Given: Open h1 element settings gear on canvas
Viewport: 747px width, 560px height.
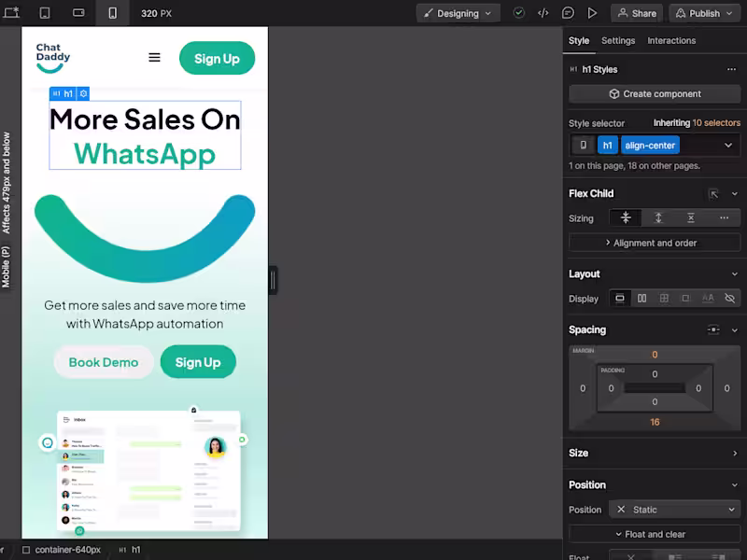Looking at the screenshot, I should 83,94.
